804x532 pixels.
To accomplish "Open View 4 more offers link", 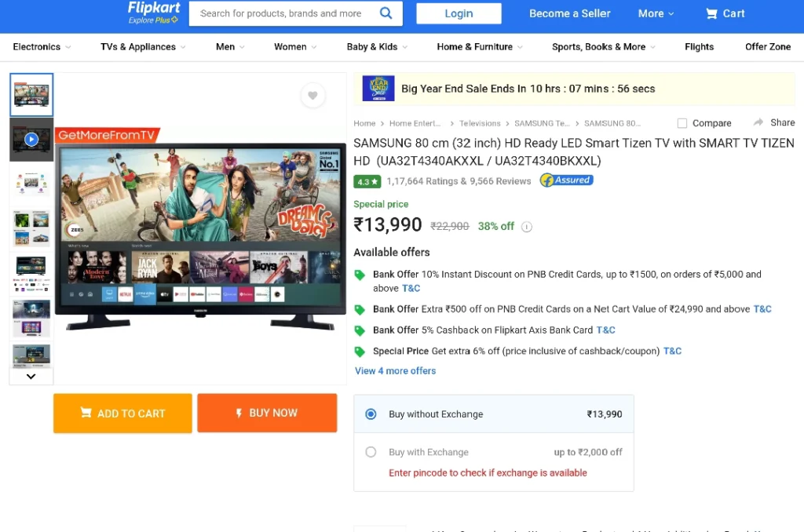I will [x=395, y=371].
